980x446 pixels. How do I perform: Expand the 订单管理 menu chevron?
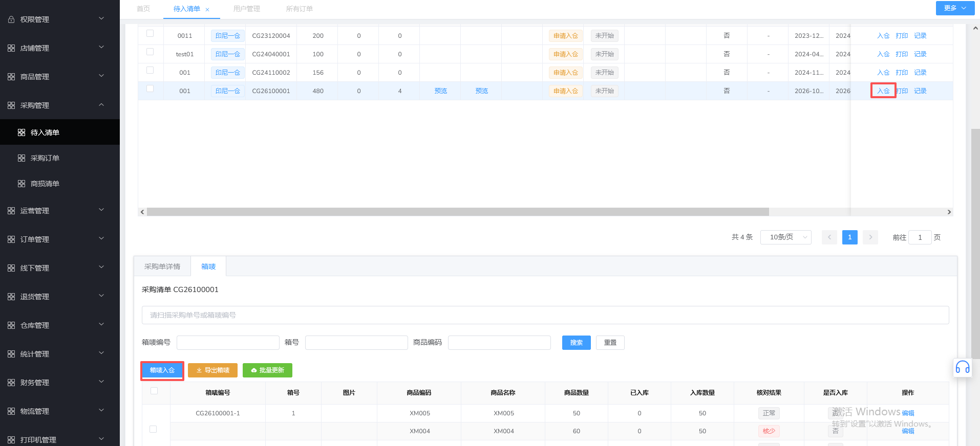tap(101, 239)
